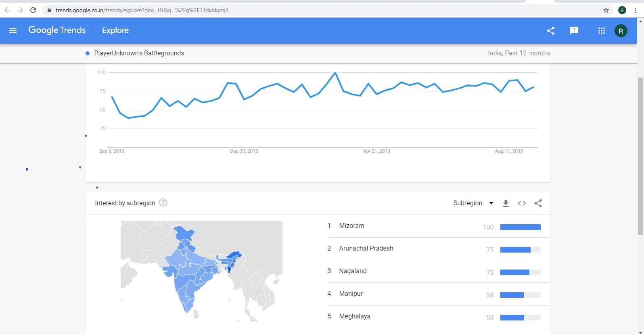Screen dimensions: 644x335
Task: Open the hamburger main menu
Action: 13,30
